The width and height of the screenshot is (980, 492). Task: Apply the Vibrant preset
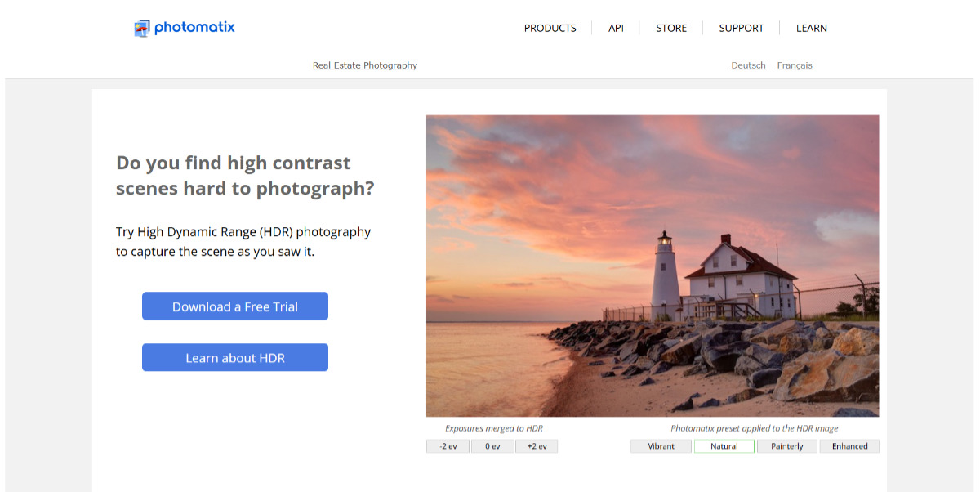pos(661,446)
